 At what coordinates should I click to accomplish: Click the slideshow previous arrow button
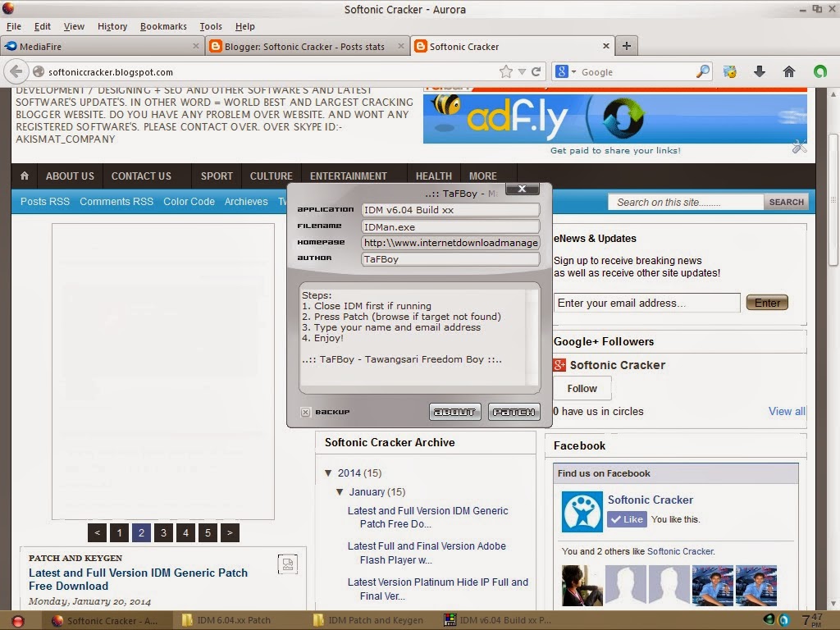97,532
